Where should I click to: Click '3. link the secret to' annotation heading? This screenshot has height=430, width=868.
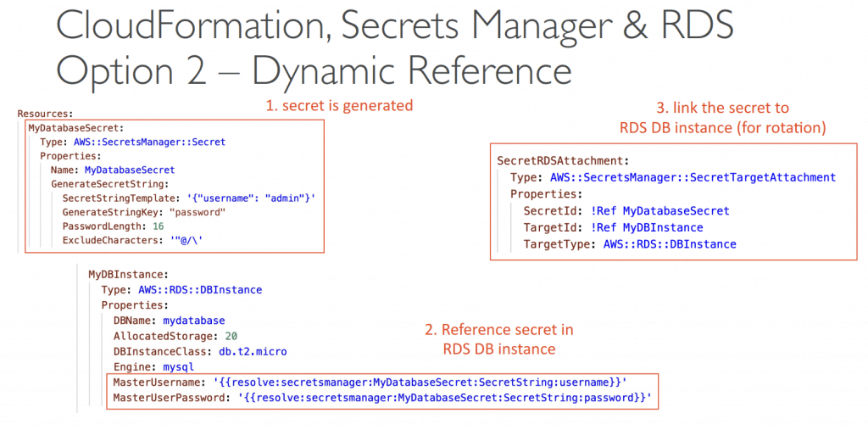click(x=723, y=108)
